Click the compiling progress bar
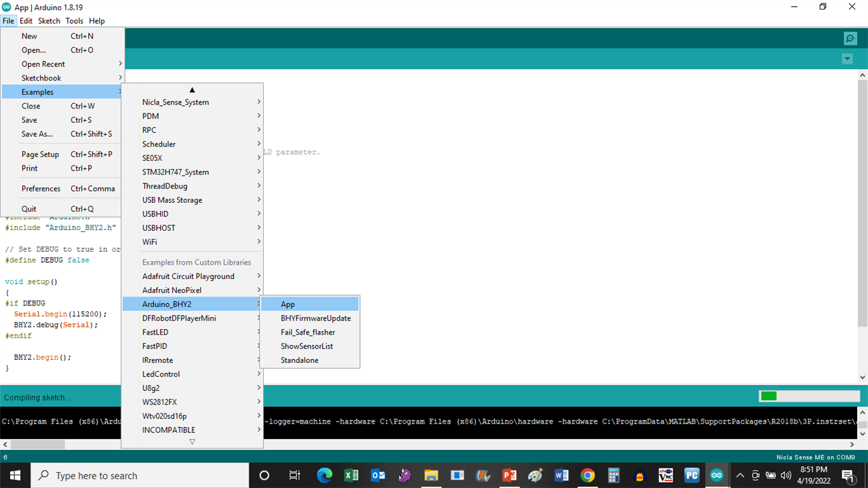This screenshot has width=868, height=488. (809, 396)
